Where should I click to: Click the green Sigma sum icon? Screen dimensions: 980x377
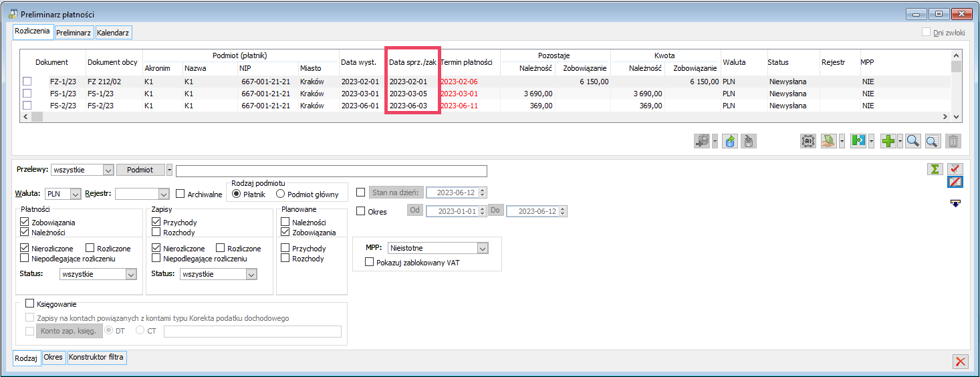(x=935, y=169)
